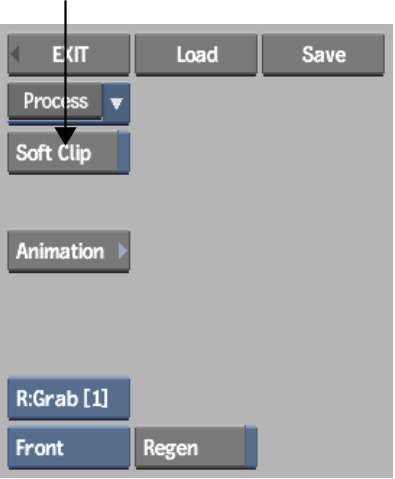The image size is (395, 479).
Task: Click the right-pointing triangle on Animation button
Action: click(x=122, y=251)
